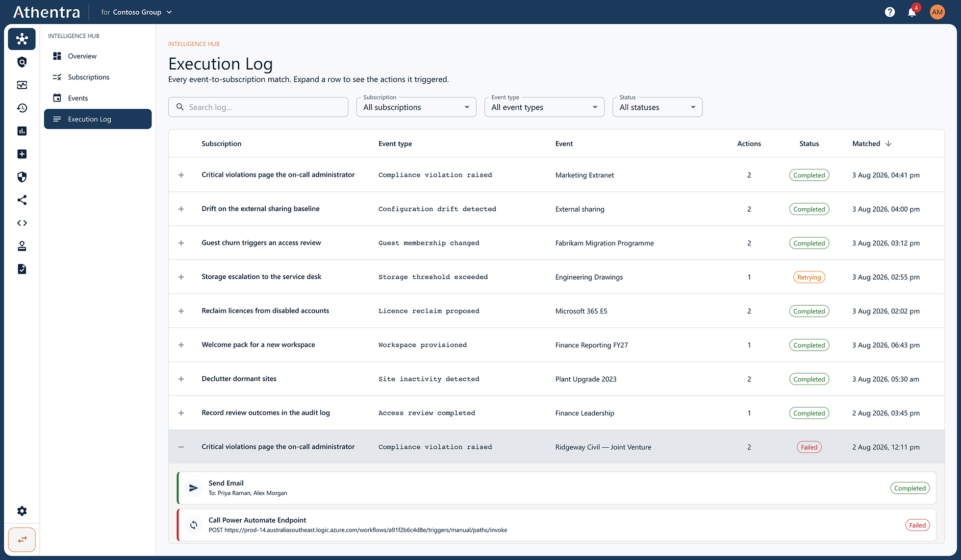Open the notifications bell
Screen dimensions: 961x560
pos(912,12)
